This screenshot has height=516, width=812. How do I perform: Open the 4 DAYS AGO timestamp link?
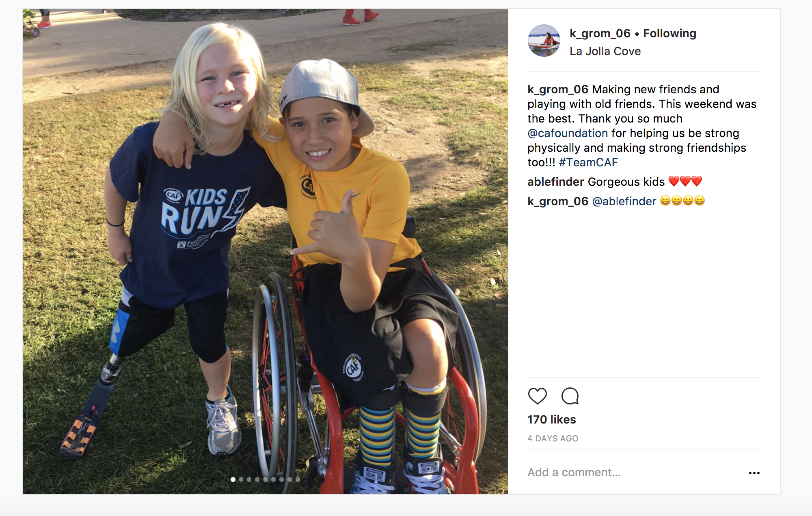[x=553, y=439]
